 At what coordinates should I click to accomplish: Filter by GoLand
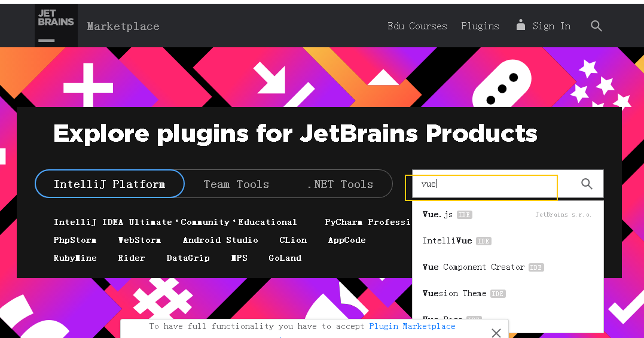click(285, 258)
